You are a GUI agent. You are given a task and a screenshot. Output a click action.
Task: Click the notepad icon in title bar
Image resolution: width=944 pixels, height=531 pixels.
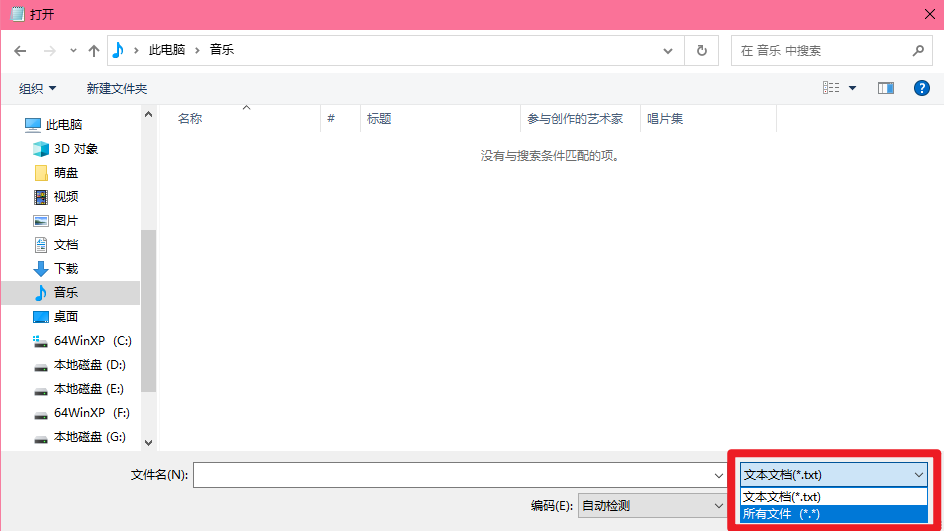(17, 14)
